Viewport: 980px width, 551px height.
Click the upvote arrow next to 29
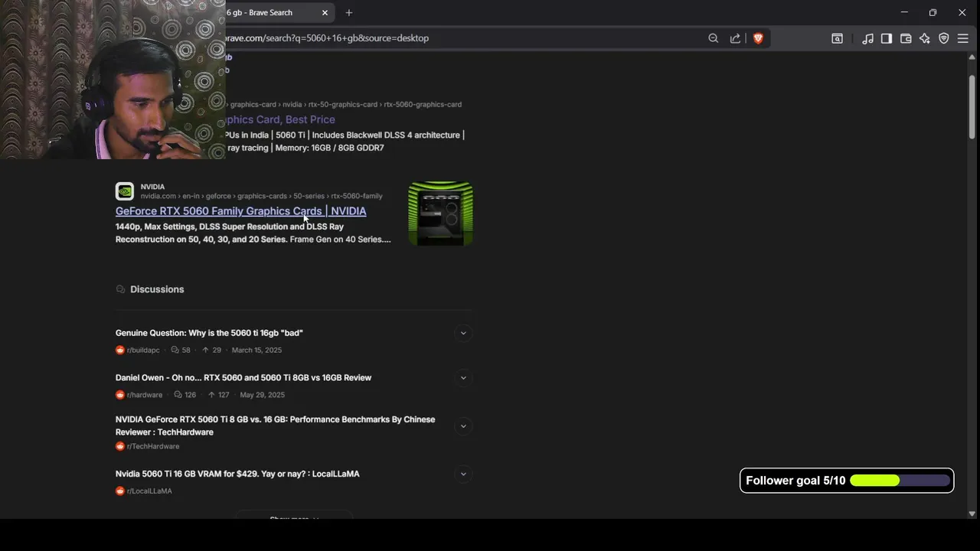tap(205, 350)
